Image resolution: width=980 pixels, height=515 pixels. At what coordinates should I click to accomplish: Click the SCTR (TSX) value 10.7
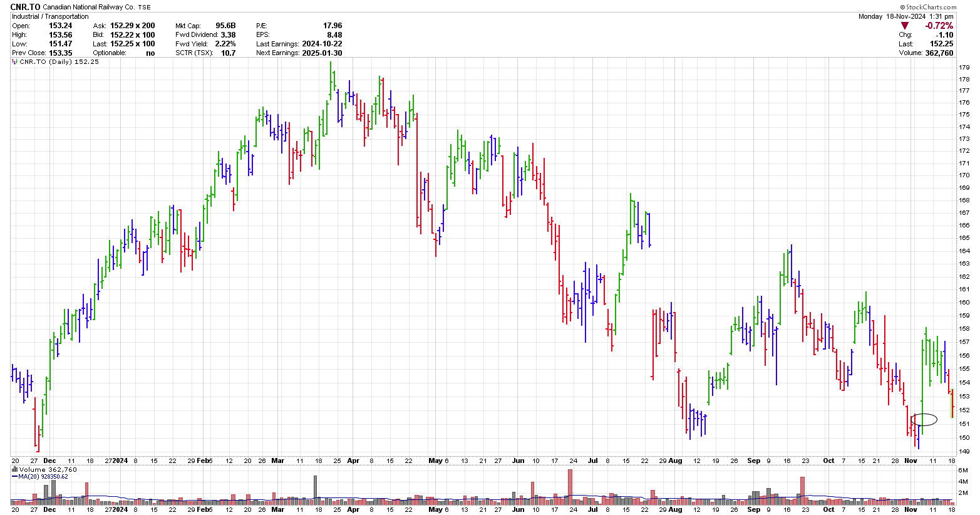tap(228, 53)
